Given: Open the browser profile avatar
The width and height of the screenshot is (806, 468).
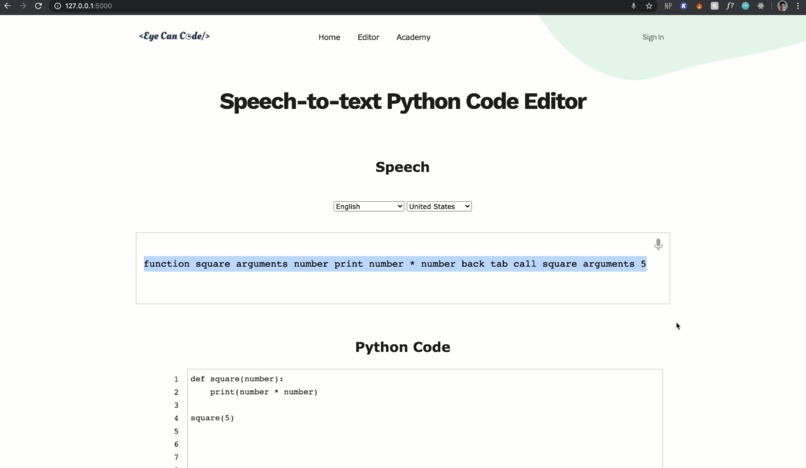Looking at the screenshot, I should (x=782, y=6).
